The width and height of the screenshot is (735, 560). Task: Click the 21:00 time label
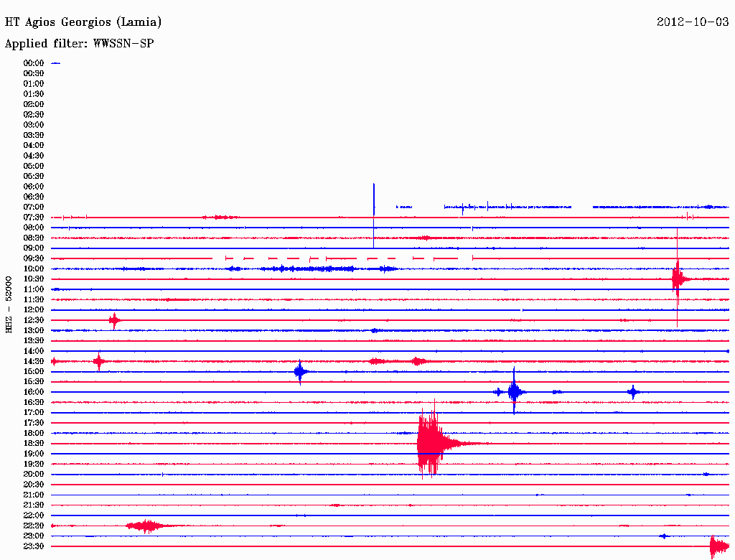[x=34, y=495]
